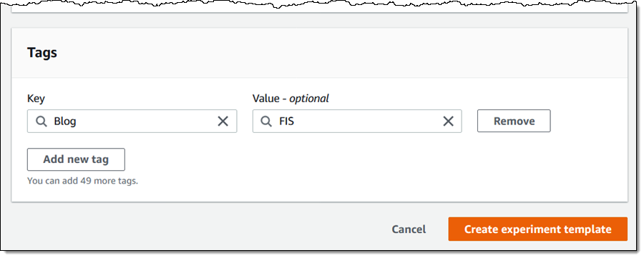This screenshot has width=644, height=258.
Task: Click the magnifier icon in the Value field
Action: [266, 121]
